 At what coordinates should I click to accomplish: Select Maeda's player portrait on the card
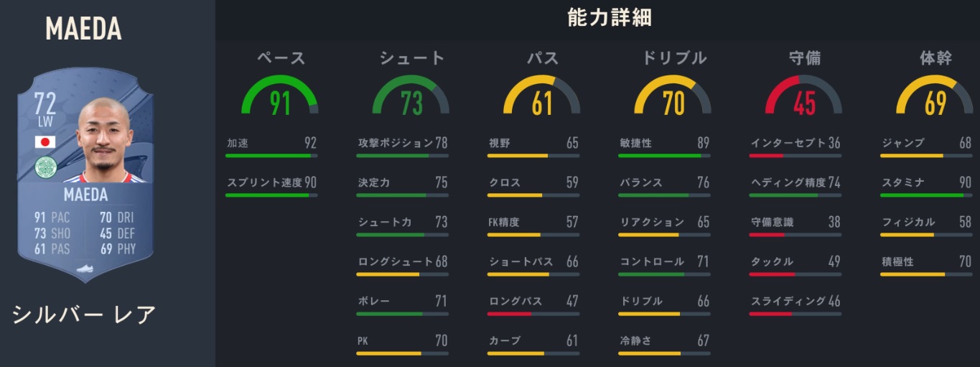coord(105,141)
